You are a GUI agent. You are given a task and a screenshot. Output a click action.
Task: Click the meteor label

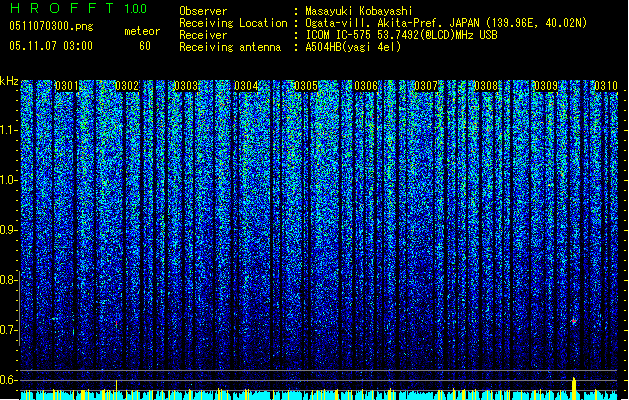[142, 31]
